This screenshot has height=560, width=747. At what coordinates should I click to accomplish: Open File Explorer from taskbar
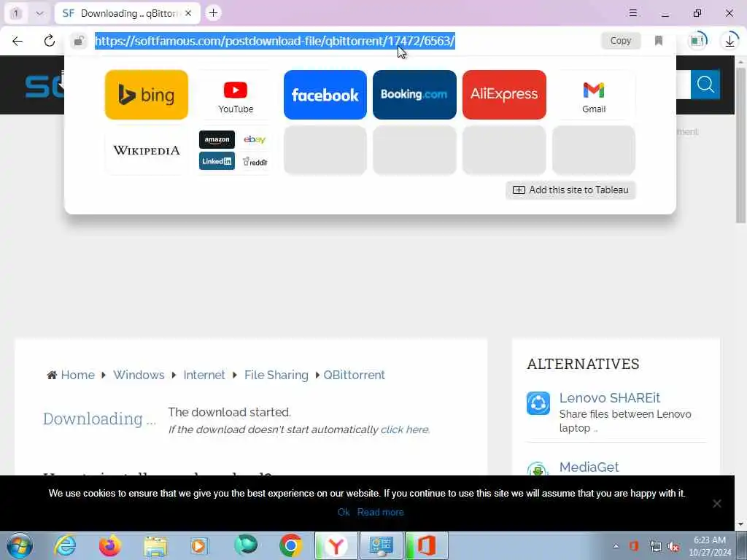click(x=155, y=545)
